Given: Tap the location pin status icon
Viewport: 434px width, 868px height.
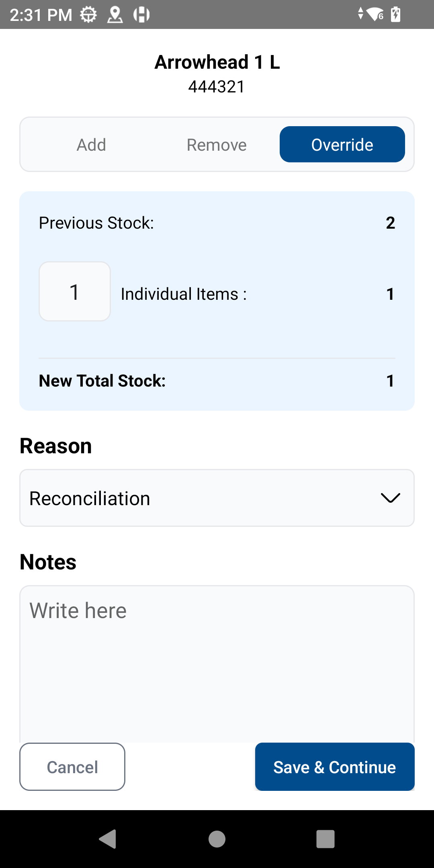Looking at the screenshot, I should tap(115, 15).
